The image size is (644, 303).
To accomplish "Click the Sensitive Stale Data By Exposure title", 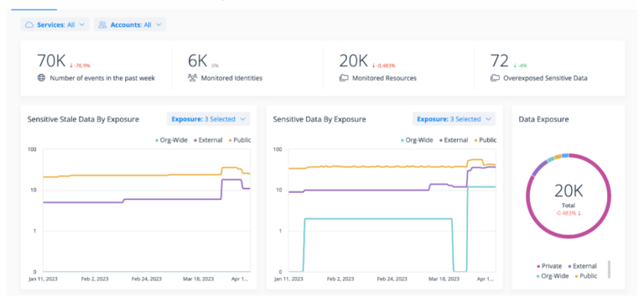I will coord(83,119).
